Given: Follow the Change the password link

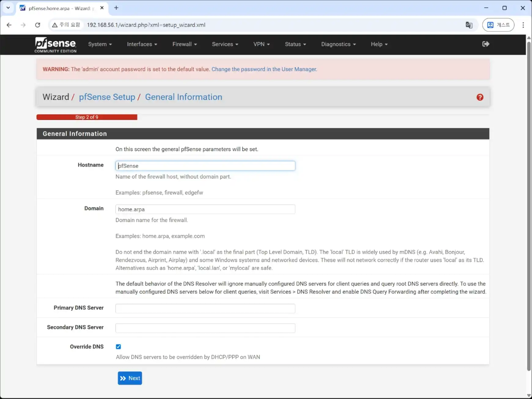Looking at the screenshot, I should [x=264, y=69].
